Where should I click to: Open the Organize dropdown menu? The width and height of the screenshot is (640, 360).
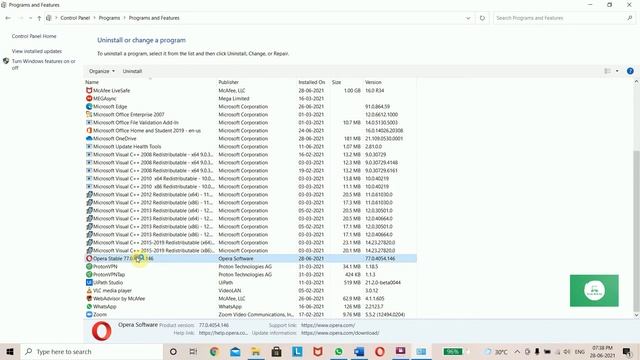pyautogui.click(x=102, y=71)
